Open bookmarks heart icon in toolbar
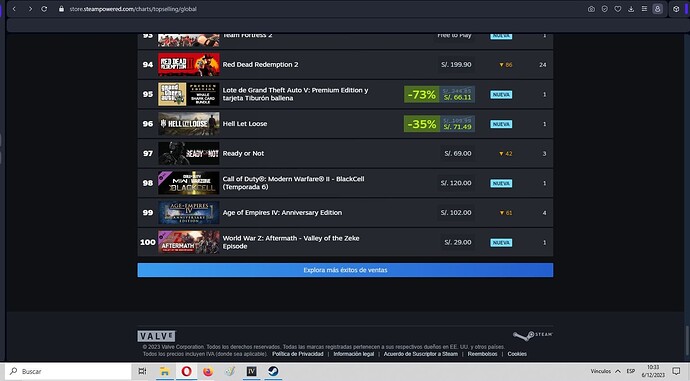The height and width of the screenshot is (381, 690). tap(618, 9)
